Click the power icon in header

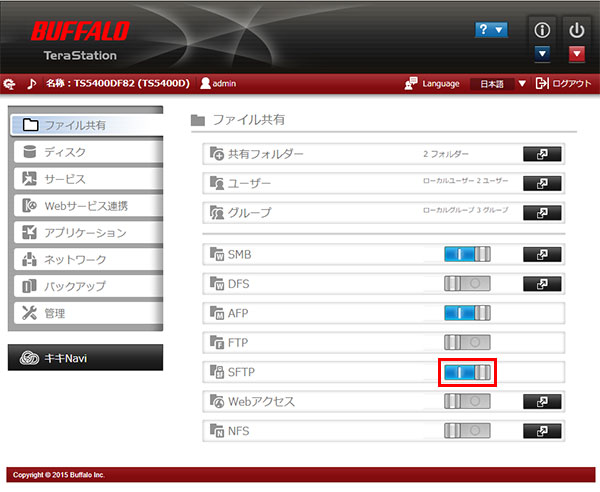576,30
